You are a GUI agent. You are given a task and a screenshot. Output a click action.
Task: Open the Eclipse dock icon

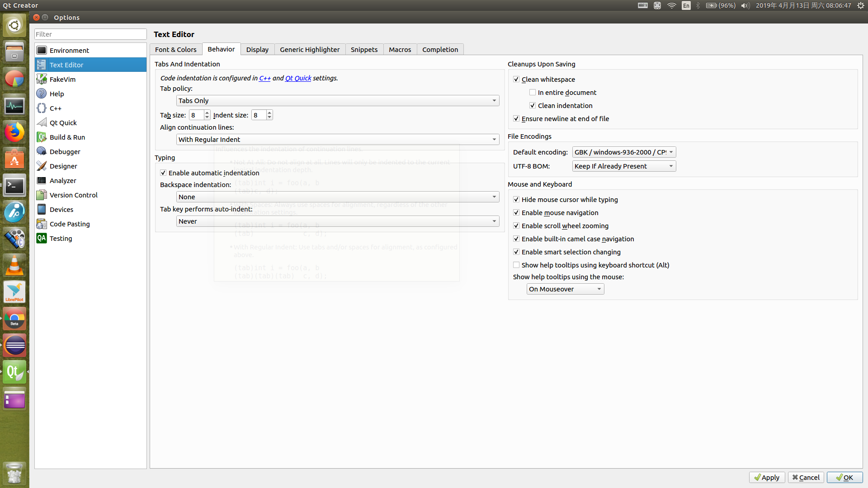tap(14, 345)
